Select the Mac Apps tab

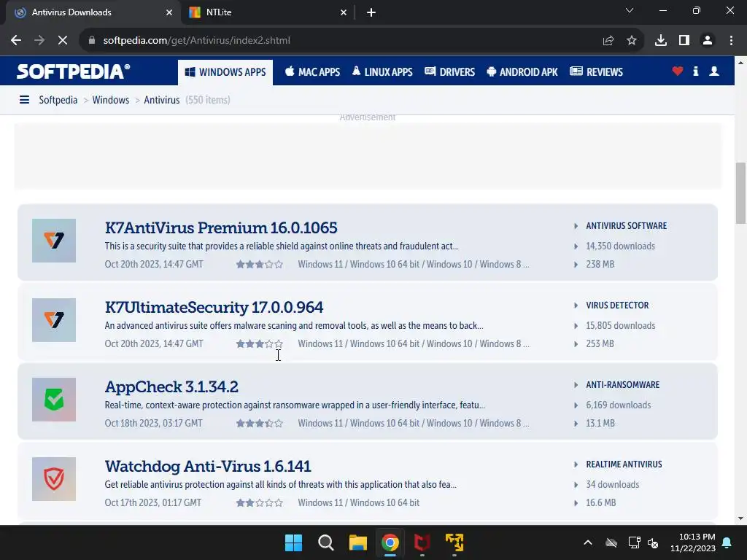point(312,72)
